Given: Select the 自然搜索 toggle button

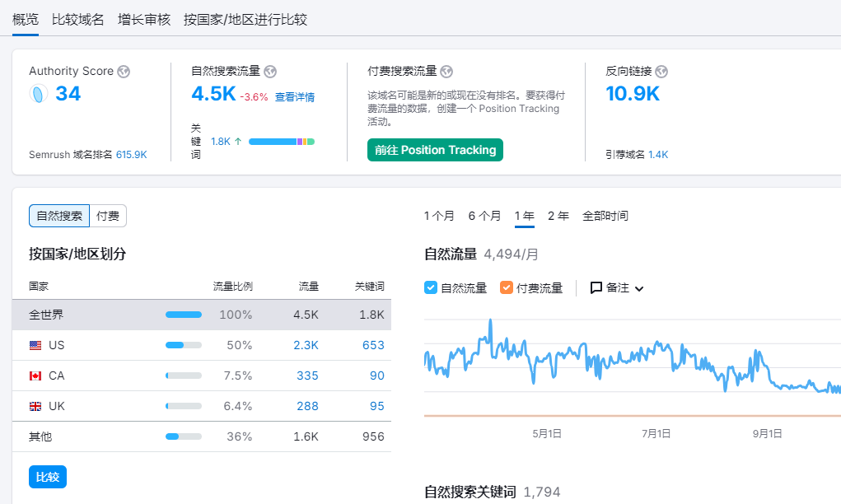Looking at the screenshot, I should click(59, 216).
